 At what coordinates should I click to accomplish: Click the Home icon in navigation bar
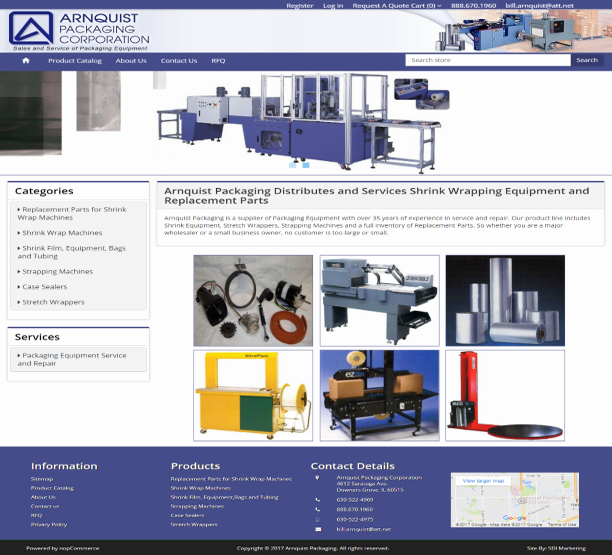pos(26,60)
